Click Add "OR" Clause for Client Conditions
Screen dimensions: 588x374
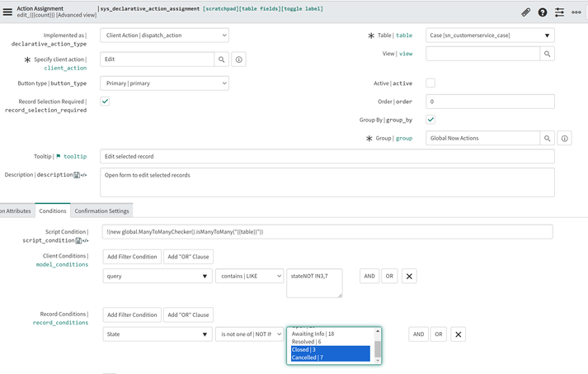(x=188, y=257)
